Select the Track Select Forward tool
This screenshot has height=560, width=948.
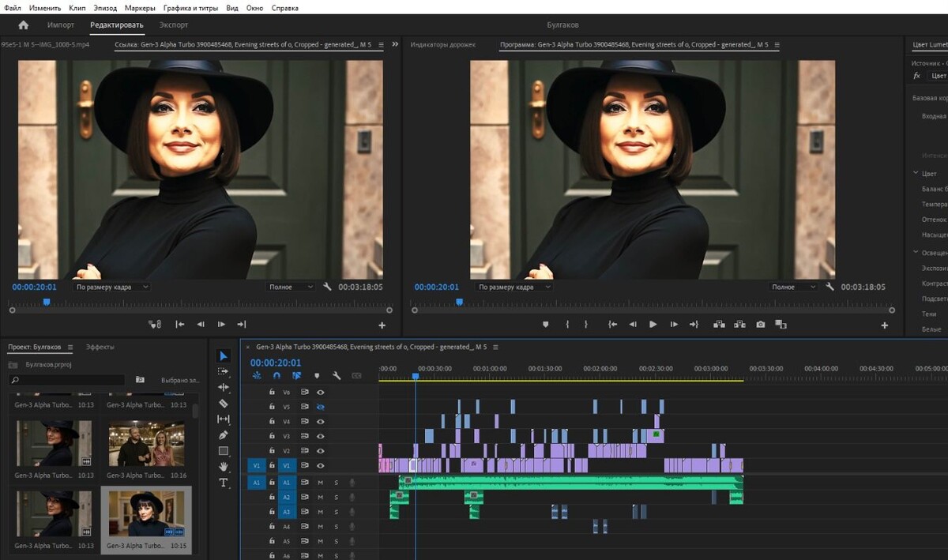[224, 372]
